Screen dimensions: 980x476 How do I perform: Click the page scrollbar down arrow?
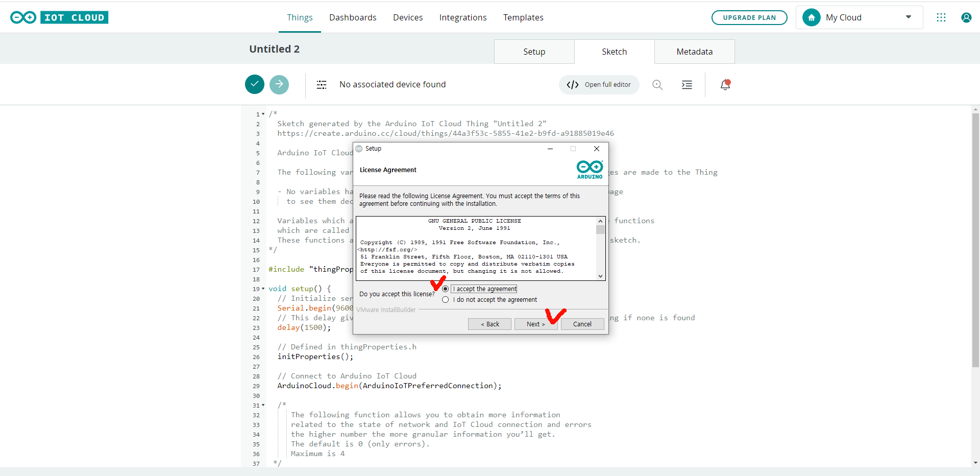975,463
